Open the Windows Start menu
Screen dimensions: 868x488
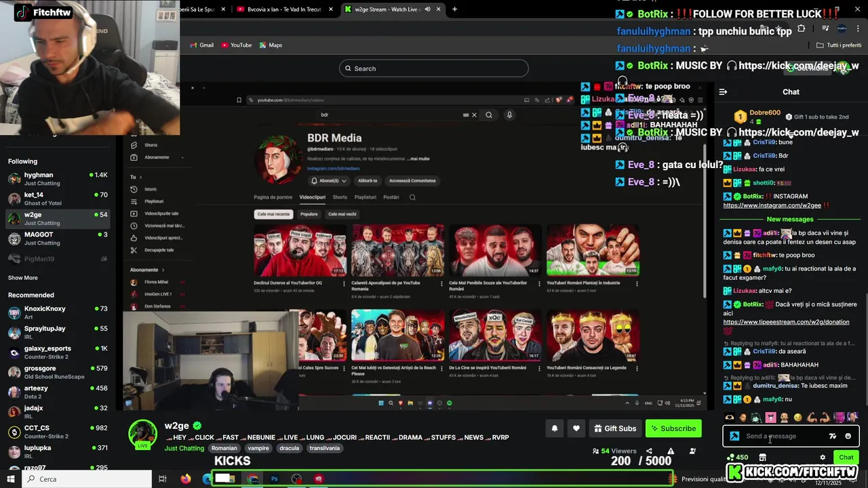coord(12,479)
